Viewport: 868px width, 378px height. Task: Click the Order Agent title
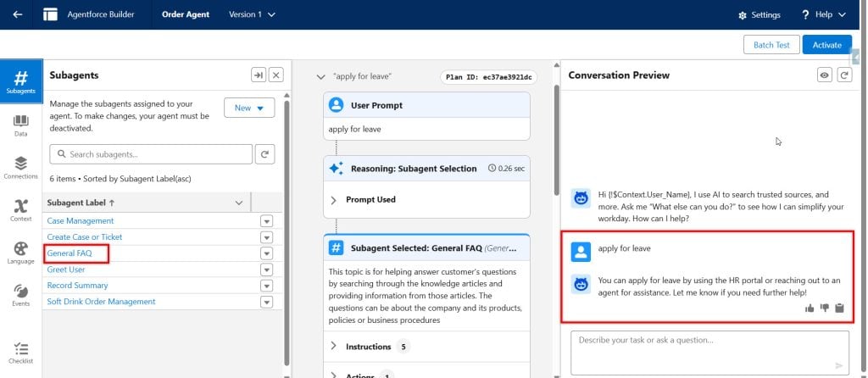pyautogui.click(x=186, y=15)
